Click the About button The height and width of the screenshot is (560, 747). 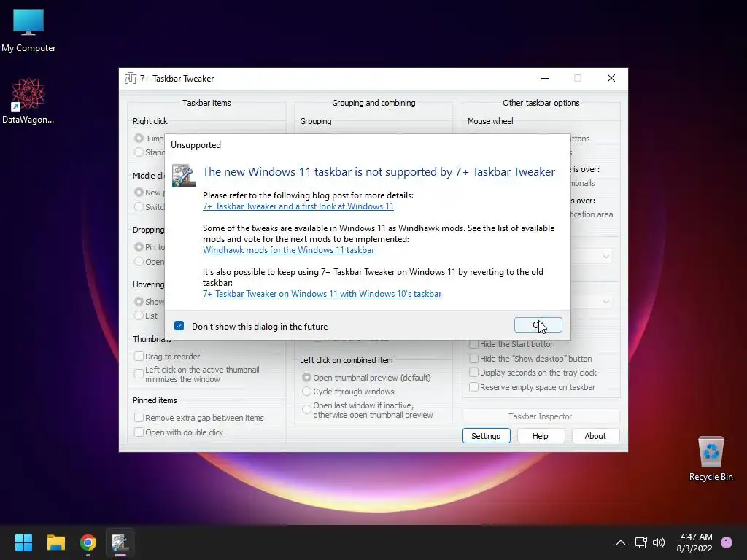click(x=595, y=436)
